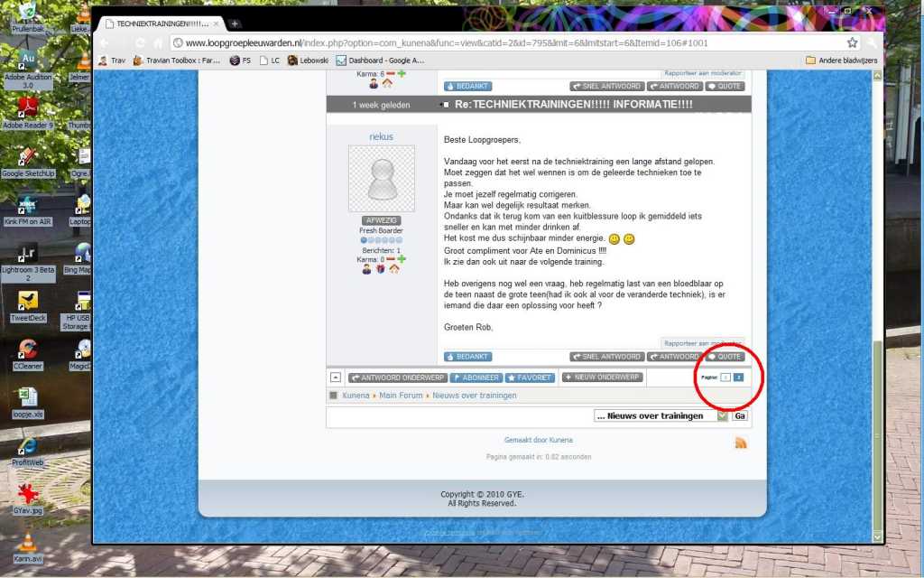Image resolution: width=924 pixels, height=578 pixels.
Task: Click the browser address bar URL
Action: point(451,42)
